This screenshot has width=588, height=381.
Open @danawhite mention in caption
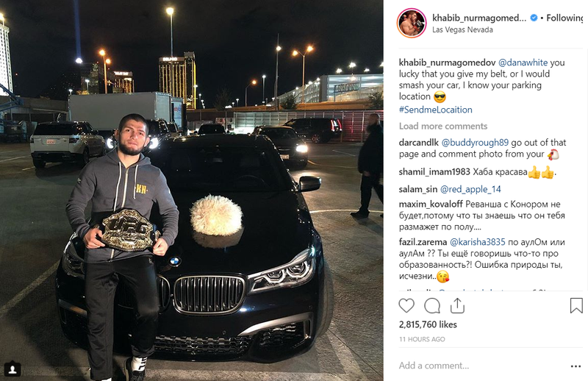(523, 63)
